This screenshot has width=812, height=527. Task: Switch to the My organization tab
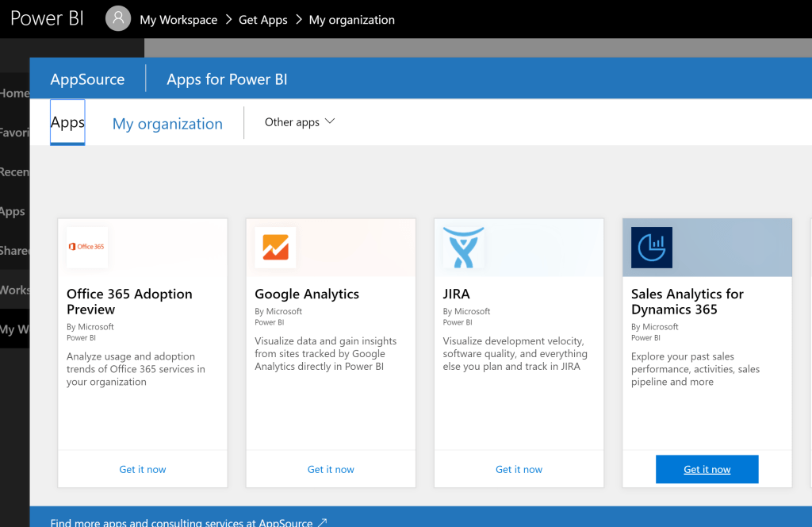pos(167,124)
